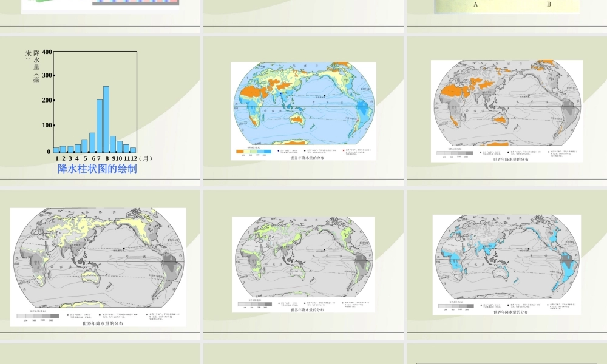Click the 降水量 vertical axis title

[x=33, y=66]
